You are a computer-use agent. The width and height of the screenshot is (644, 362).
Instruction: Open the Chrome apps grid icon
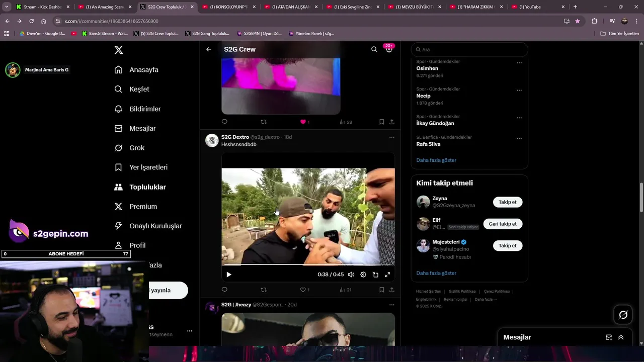7,33
